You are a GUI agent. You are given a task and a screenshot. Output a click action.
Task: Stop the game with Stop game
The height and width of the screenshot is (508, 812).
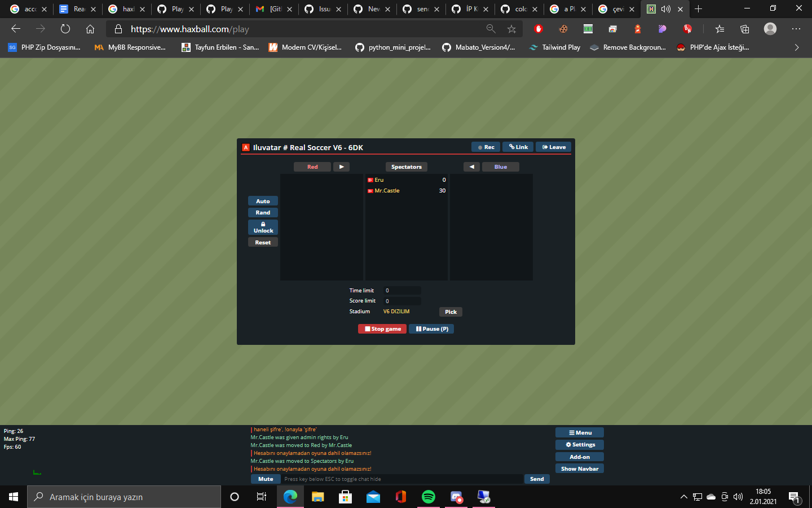[x=382, y=329]
